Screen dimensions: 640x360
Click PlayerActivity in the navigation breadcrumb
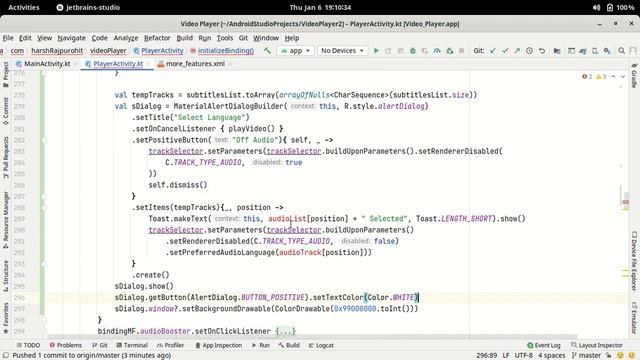[x=158, y=51]
